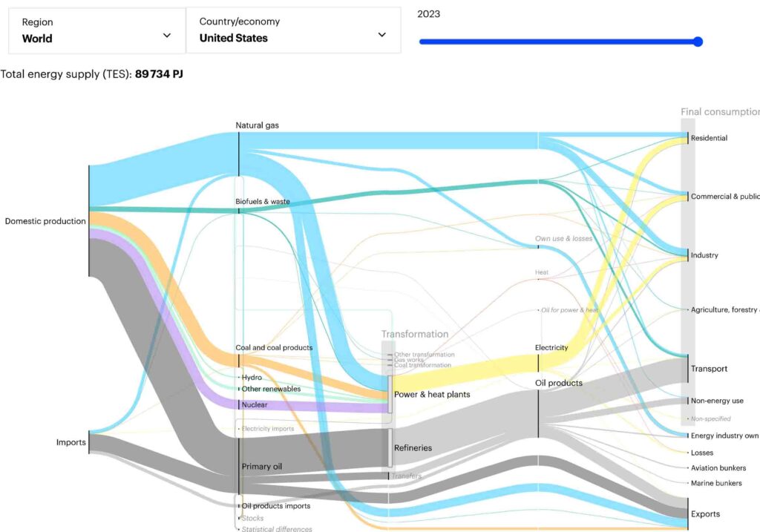Select the Exports node label
Image resolution: width=760 pixels, height=532 pixels.
tap(705, 514)
